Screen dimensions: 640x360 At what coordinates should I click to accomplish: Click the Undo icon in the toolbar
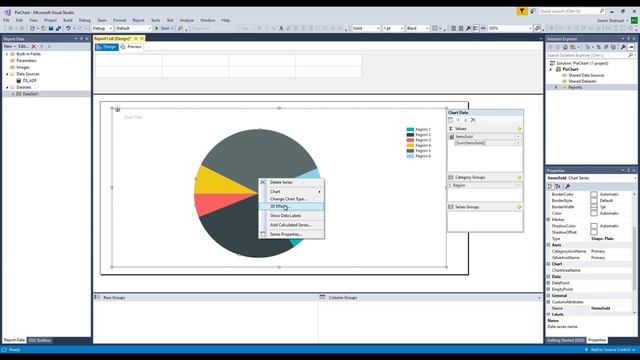point(68,28)
